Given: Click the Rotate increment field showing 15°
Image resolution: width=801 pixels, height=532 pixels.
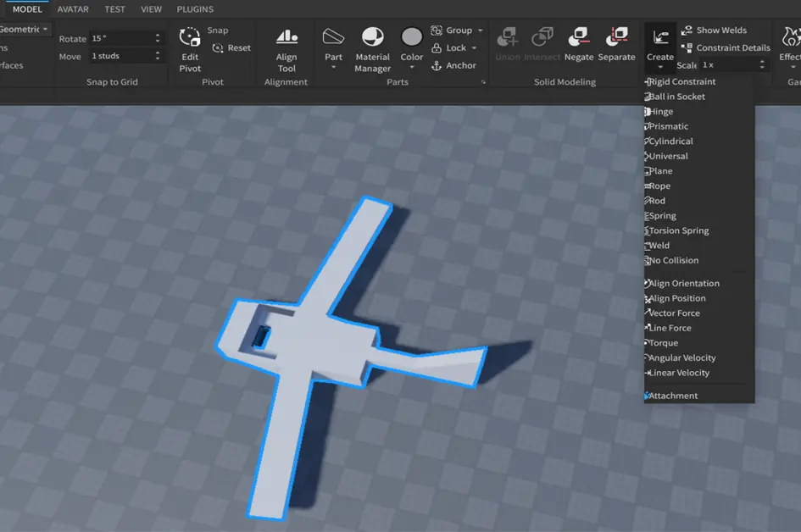Looking at the screenshot, I should [x=126, y=38].
